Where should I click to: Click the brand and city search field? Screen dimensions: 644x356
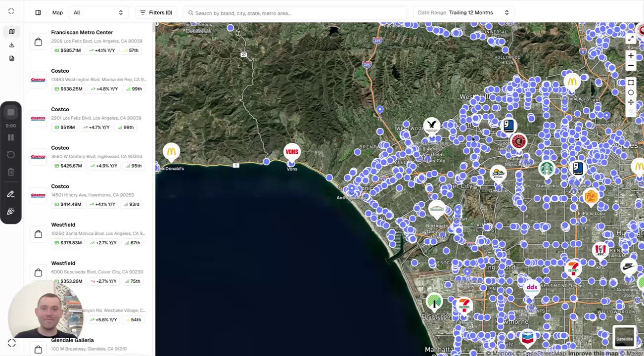tap(295, 13)
